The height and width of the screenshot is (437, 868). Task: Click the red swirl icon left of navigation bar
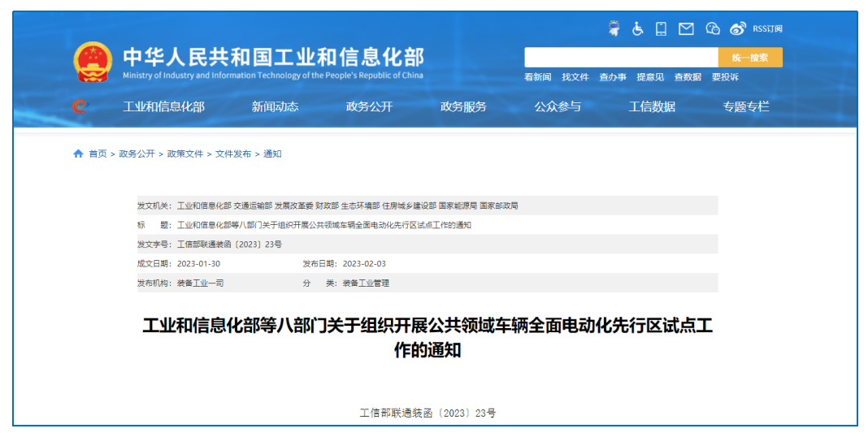click(80, 106)
